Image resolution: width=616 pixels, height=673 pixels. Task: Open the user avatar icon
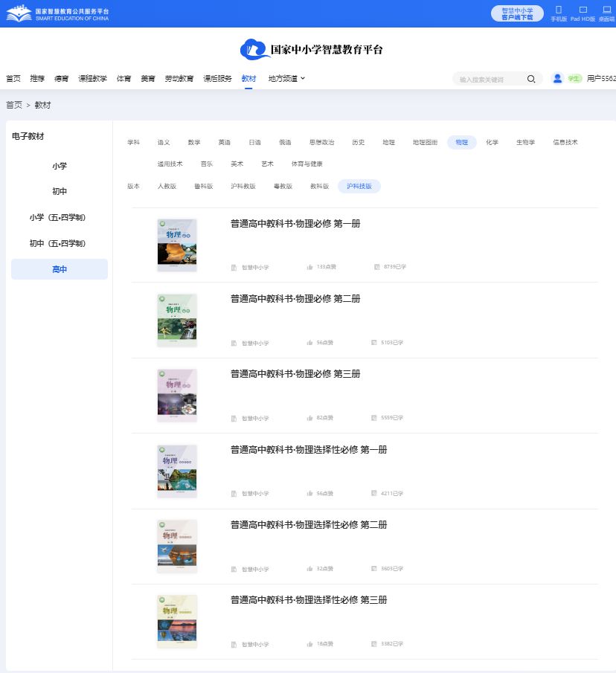[557, 78]
